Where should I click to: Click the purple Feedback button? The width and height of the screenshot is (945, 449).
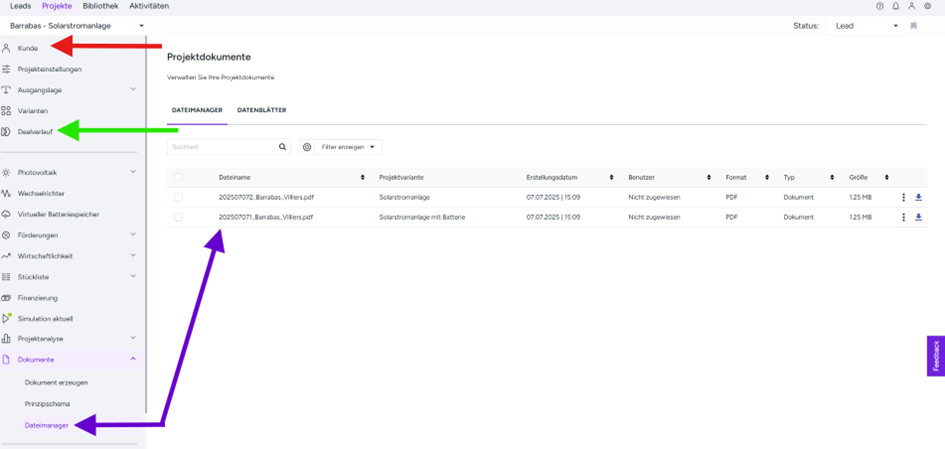point(936,356)
